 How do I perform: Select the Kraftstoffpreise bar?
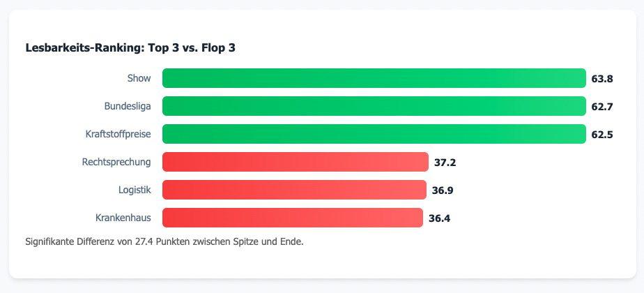tap(374, 134)
